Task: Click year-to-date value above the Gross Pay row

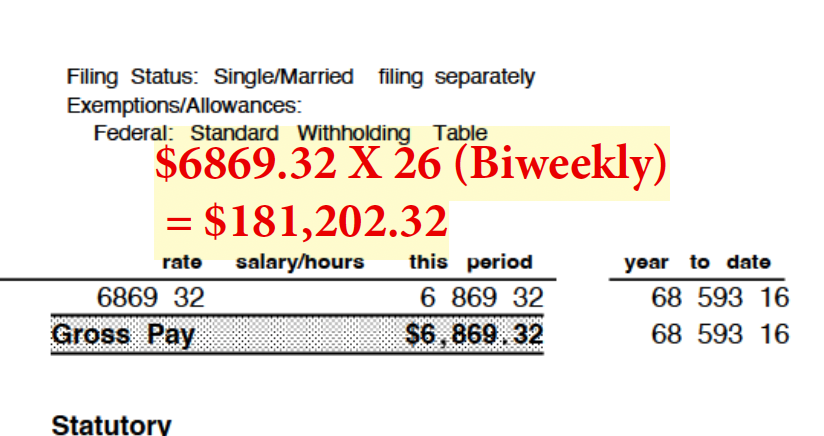Action: (x=720, y=298)
